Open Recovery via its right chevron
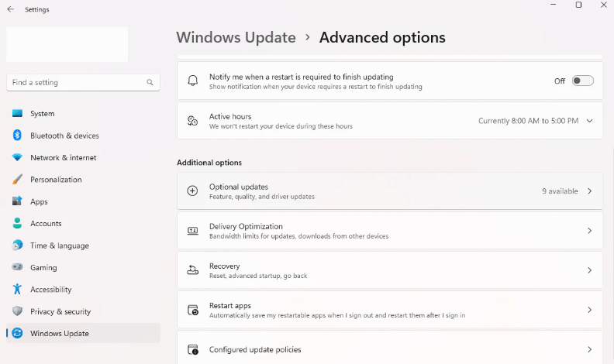The image size is (614, 364). click(x=590, y=270)
